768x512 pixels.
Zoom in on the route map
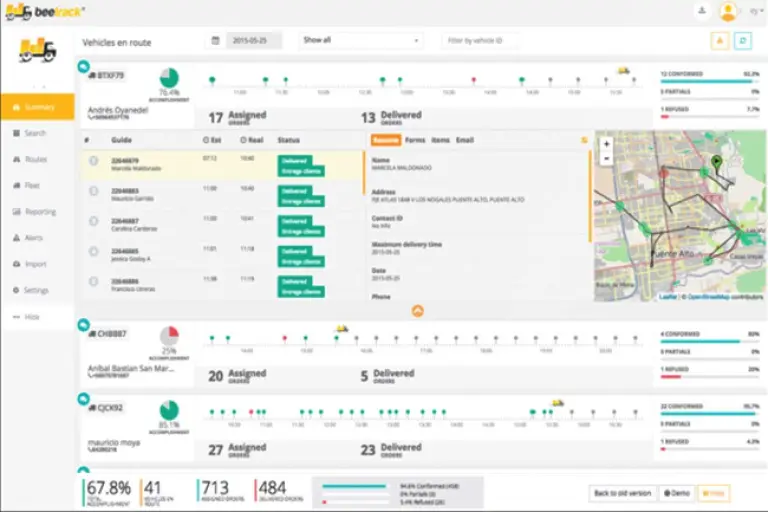606,143
